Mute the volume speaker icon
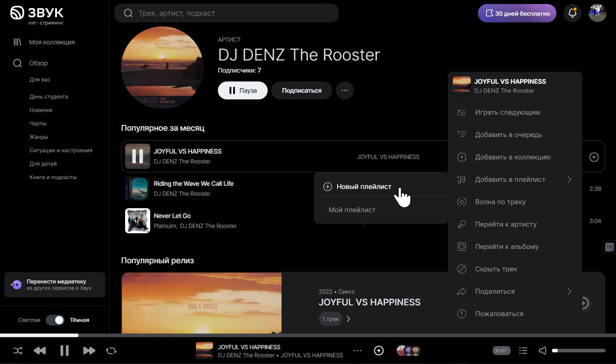Image resolution: width=616 pixels, height=364 pixels. 542,351
